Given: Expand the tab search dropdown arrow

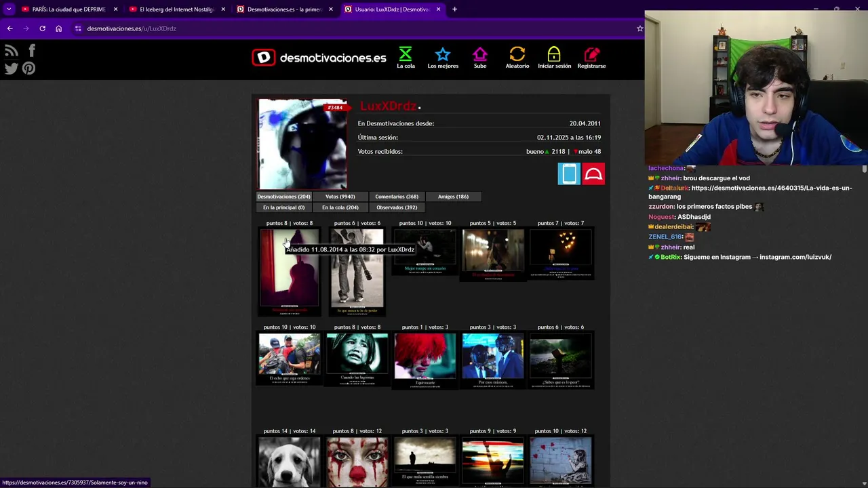Looking at the screenshot, I should pyautogui.click(x=9, y=9).
